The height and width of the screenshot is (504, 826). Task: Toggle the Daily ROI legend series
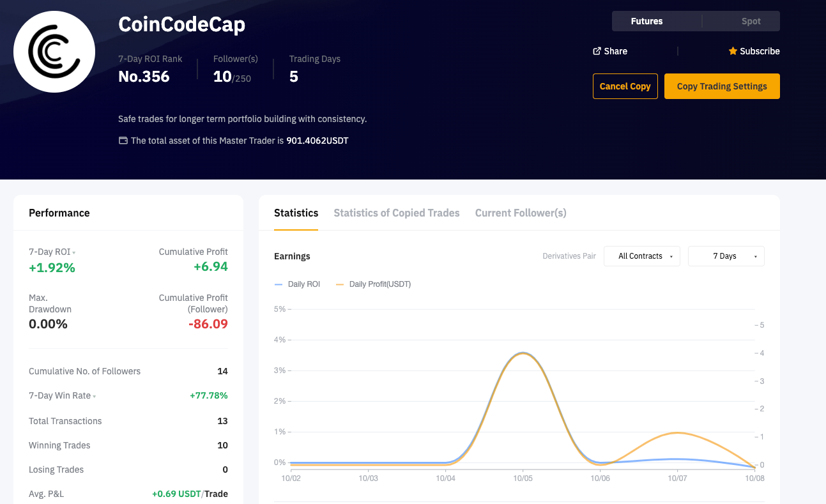(x=297, y=284)
